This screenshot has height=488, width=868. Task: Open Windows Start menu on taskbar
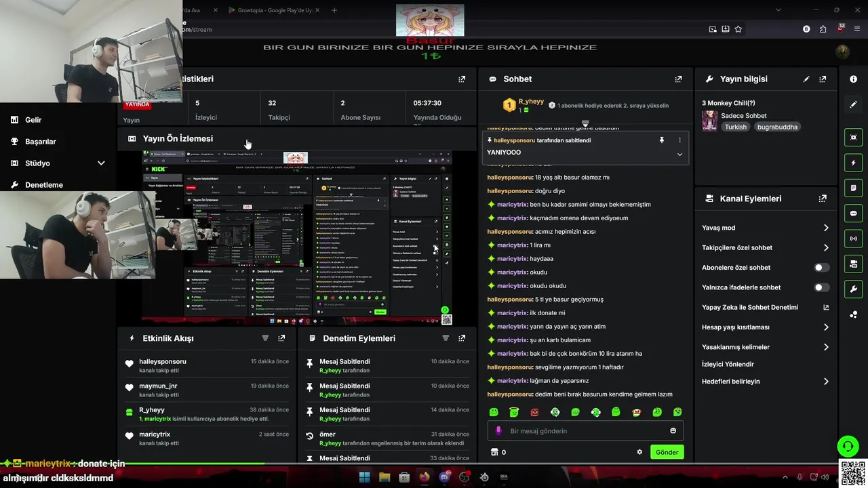[x=364, y=477]
